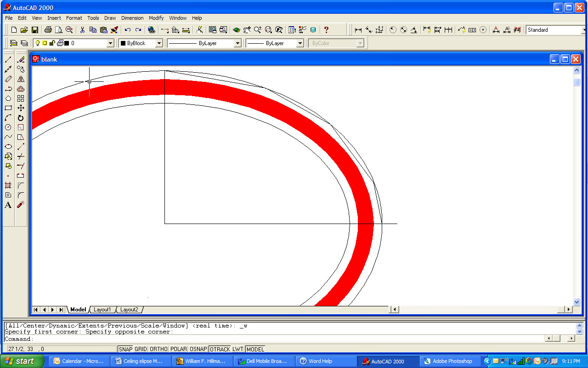Screen dimensions: 588x368
Task: Select the Construction Line tool
Action: (x=8, y=69)
